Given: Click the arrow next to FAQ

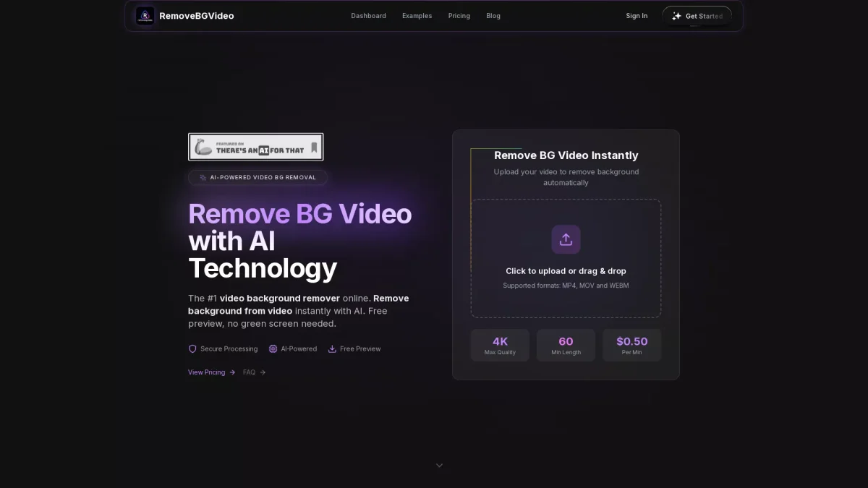Looking at the screenshot, I should [x=263, y=372].
